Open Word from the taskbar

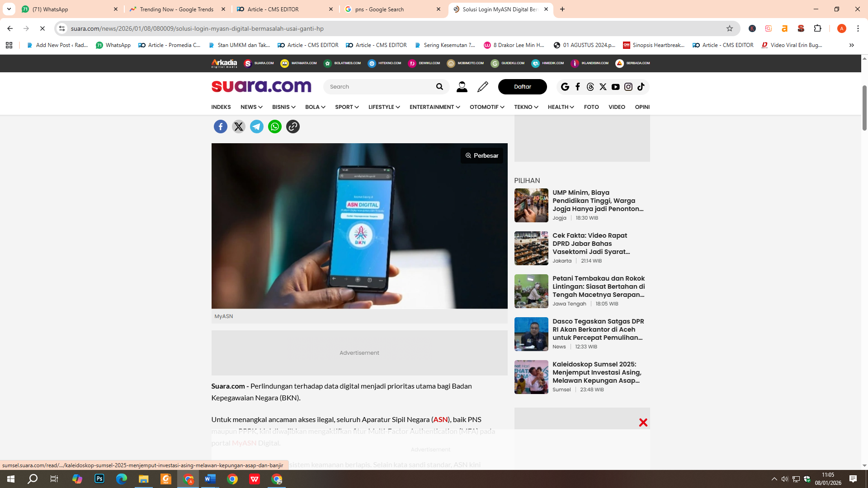[x=210, y=479]
